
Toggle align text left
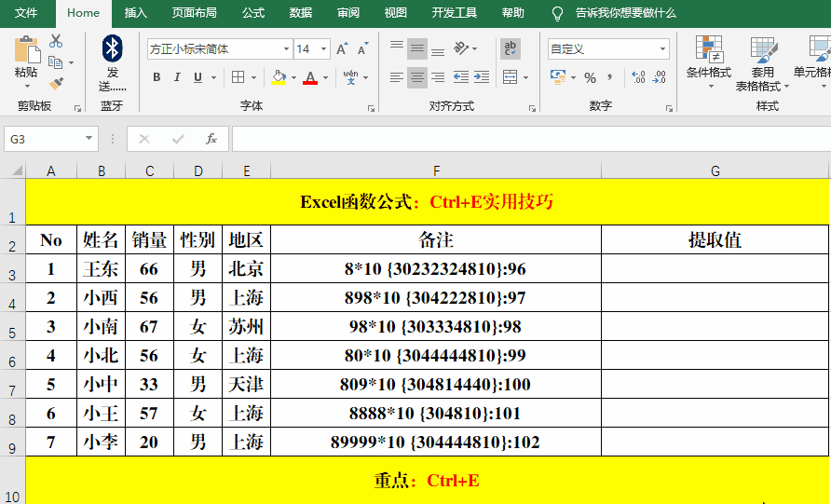397,77
